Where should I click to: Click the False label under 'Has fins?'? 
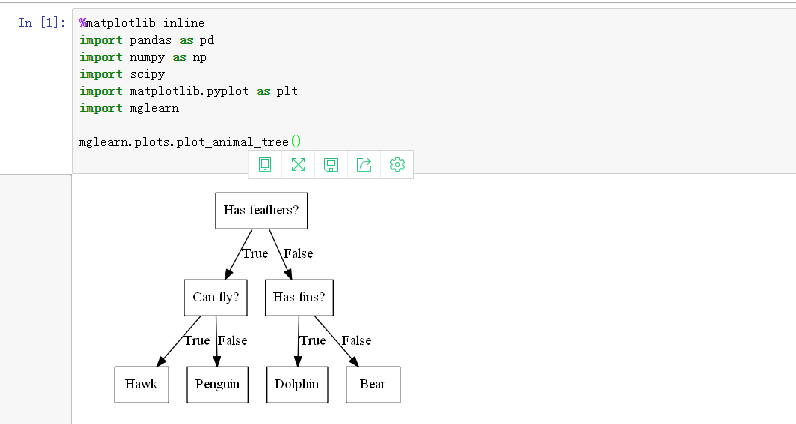coord(356,341)
